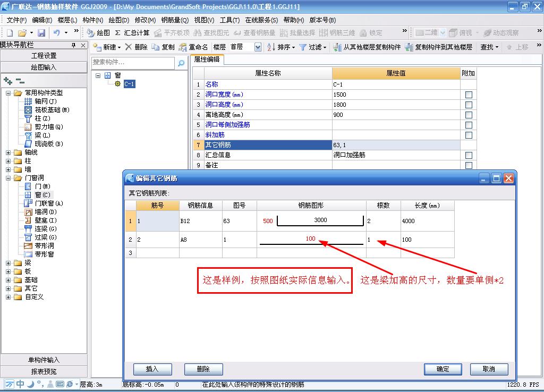Expand the 轴线 folder node
Viewport: 544px width, 392px height.
[x=8, y=152]
